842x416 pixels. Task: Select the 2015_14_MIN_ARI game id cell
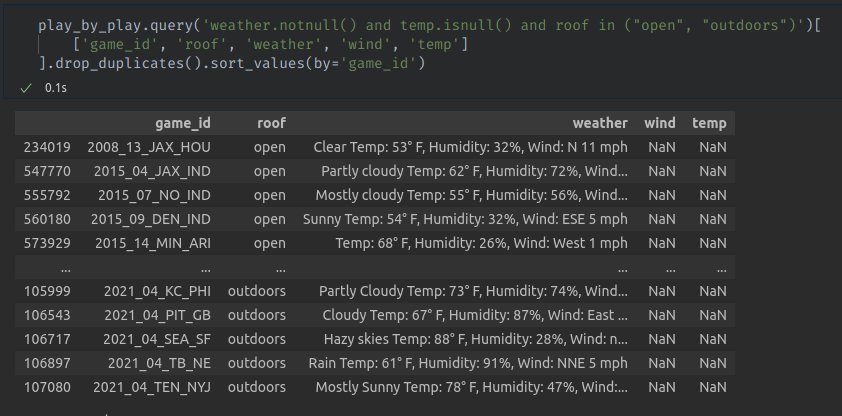(153, 243)
